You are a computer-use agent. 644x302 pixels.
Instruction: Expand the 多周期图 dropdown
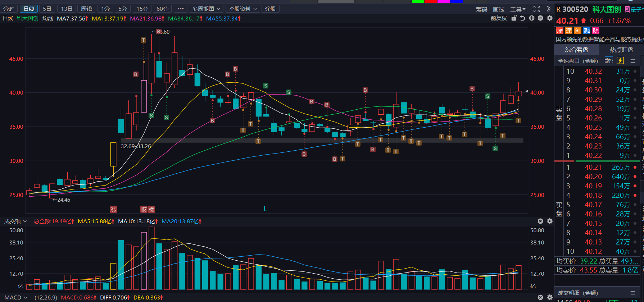pos(206,9)
